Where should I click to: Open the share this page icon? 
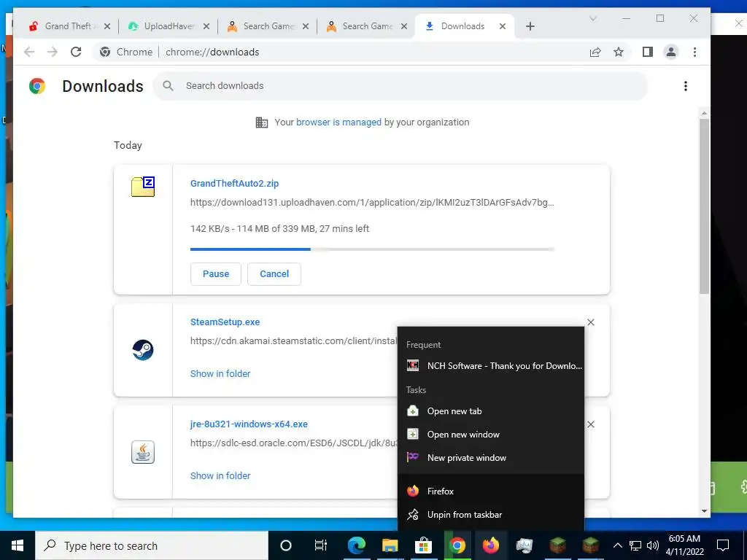pyautogui.click(x=595, y=52)
